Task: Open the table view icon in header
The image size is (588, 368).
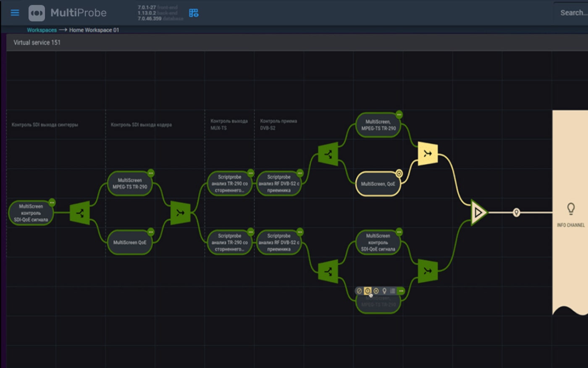Action: [x=194, y=13]
